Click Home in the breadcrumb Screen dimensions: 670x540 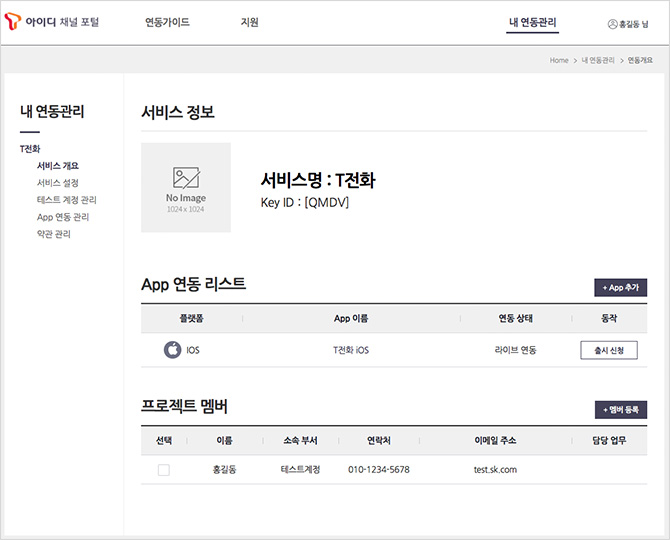tap(559, 60)
